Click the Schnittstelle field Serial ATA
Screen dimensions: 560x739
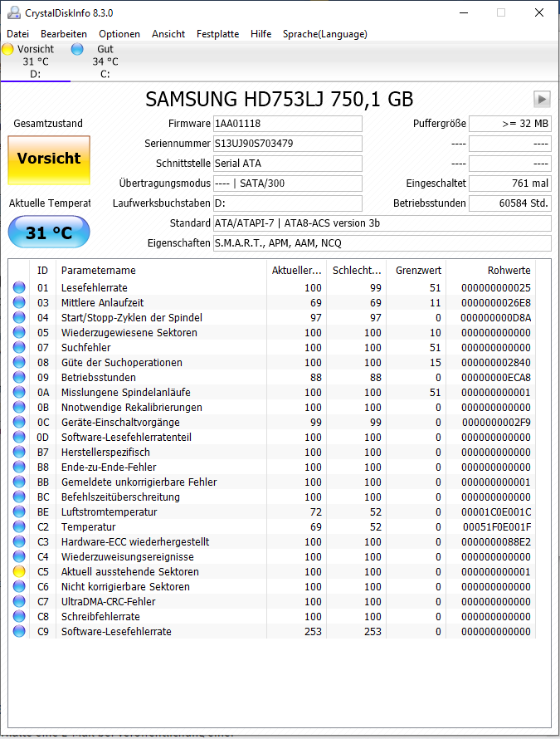click(x=288, y=163)
